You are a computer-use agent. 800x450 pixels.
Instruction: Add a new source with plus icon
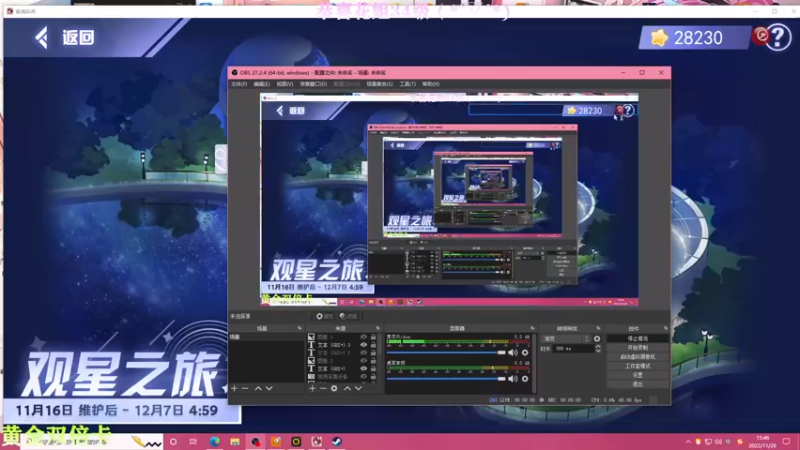point(312,388)
